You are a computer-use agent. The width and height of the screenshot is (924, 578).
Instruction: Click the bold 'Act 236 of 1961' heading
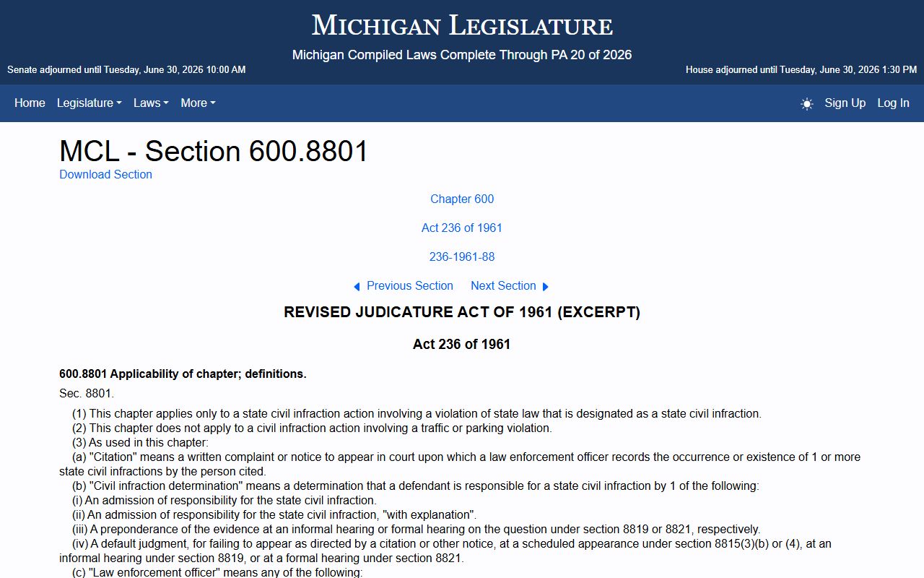(x=462, y=344)
